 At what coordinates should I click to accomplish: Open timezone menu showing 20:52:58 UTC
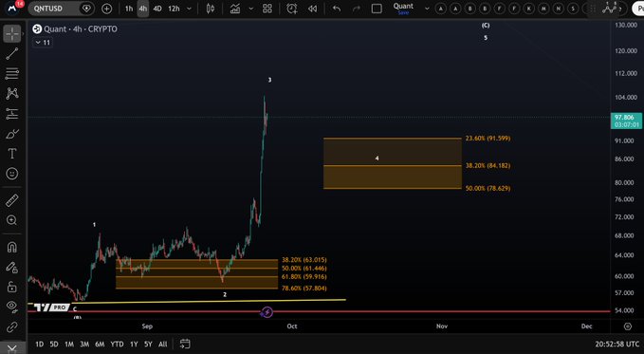[x=616, y=345]
